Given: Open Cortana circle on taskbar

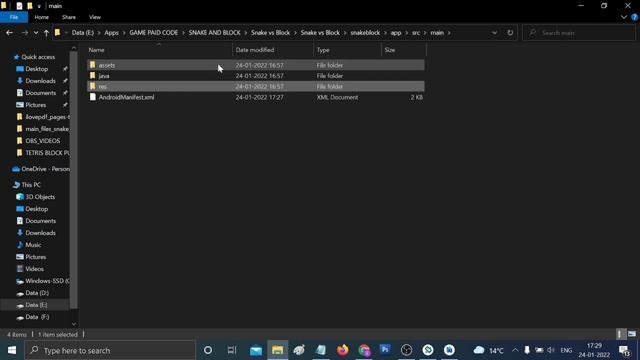Looking at the screenshot, I should pyautogui.click(x=208, y=350).
